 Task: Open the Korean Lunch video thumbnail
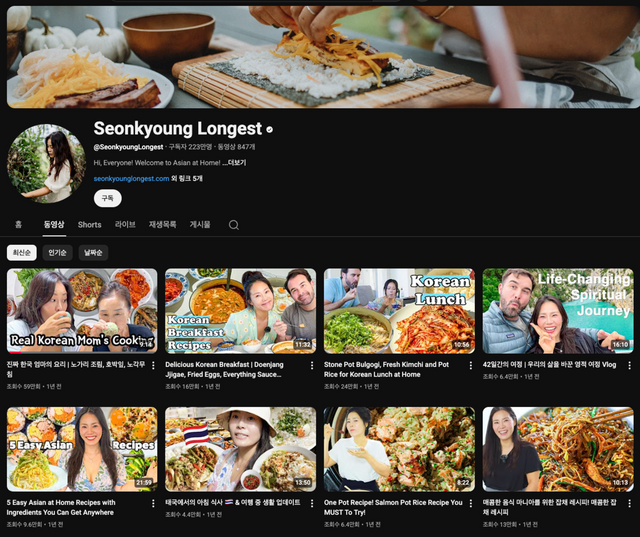tap(399, 311)
